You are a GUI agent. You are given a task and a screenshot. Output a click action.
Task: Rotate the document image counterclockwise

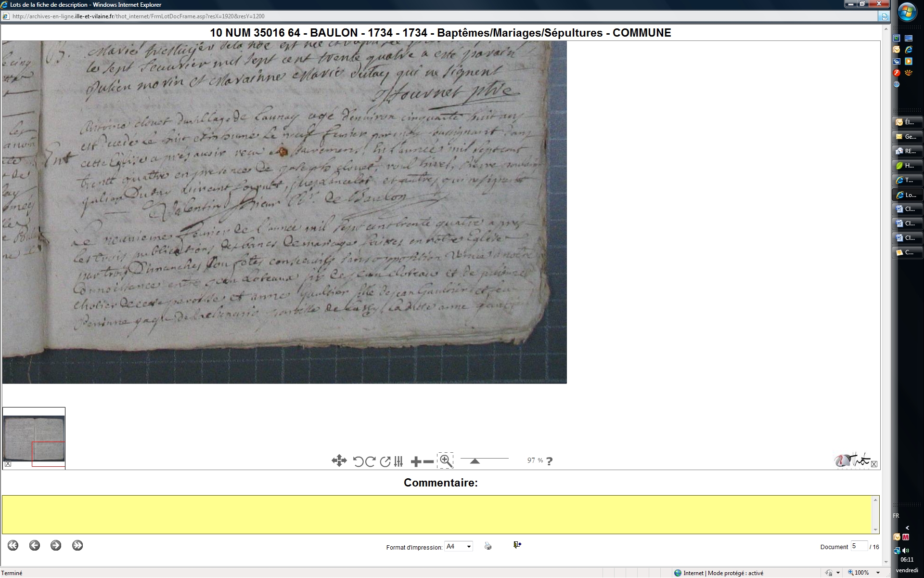click(x=358, y=461)
